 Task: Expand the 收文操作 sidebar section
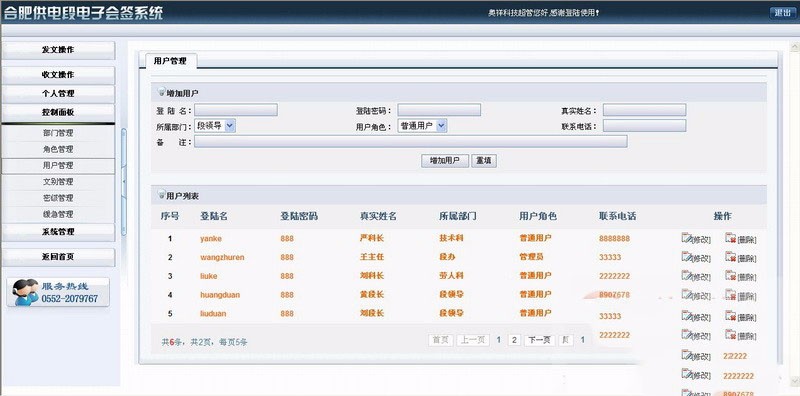58,75
